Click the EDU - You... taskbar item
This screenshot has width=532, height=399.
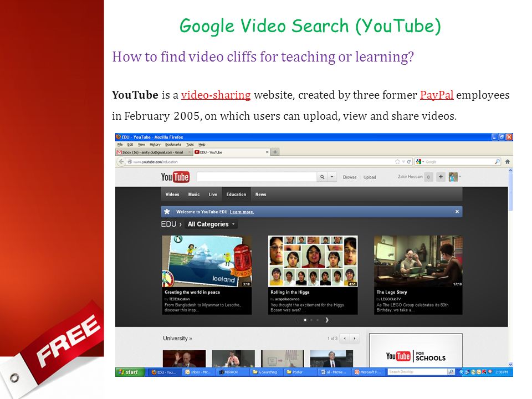pyautogui.click(x=165, y=372)
